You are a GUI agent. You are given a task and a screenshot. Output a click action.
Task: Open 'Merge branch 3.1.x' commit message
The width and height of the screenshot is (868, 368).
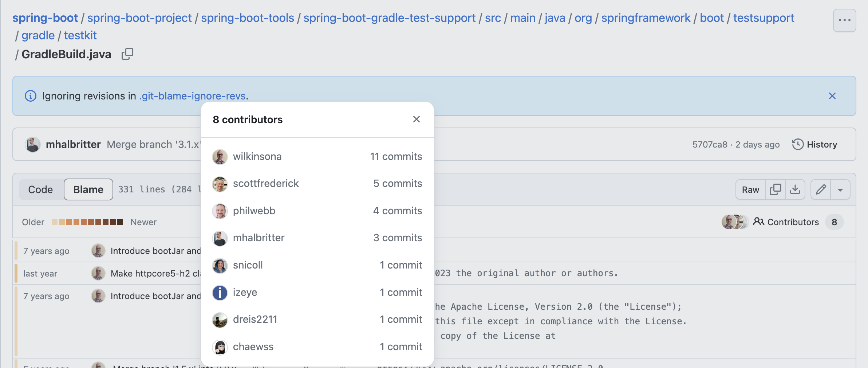coord(154,144)
